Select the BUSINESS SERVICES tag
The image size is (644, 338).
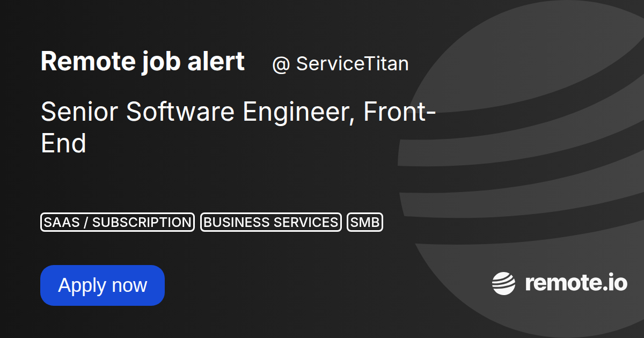[271, 222]
